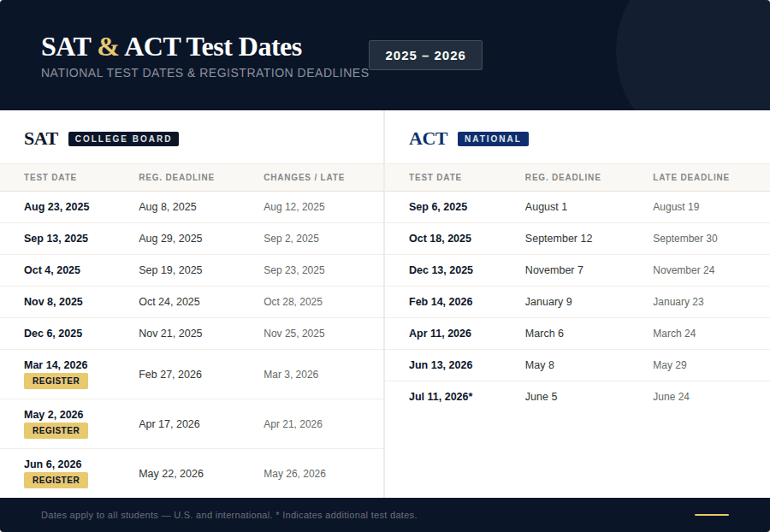
Task: Click the September 12 ACT registration deadline
Action: click(559, 239)
